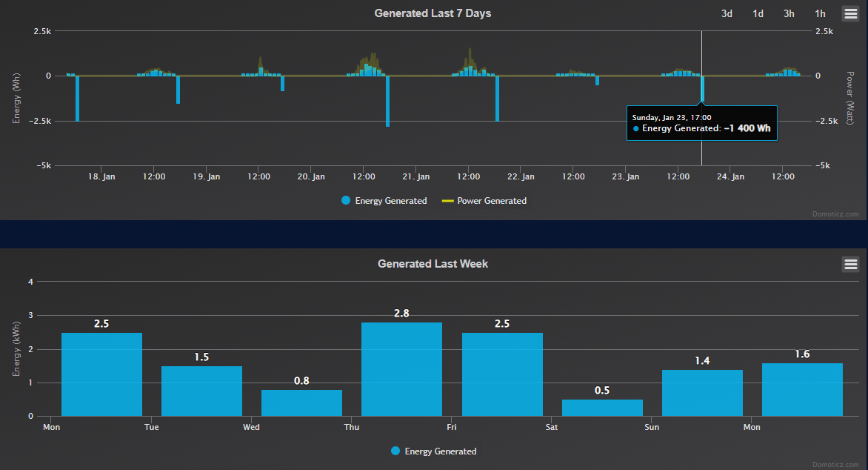Image resolution: width=868 pixels, height=470 pixels.
Task: Click the "21. Jan" x-axis label
Action: tap(415, 176)
